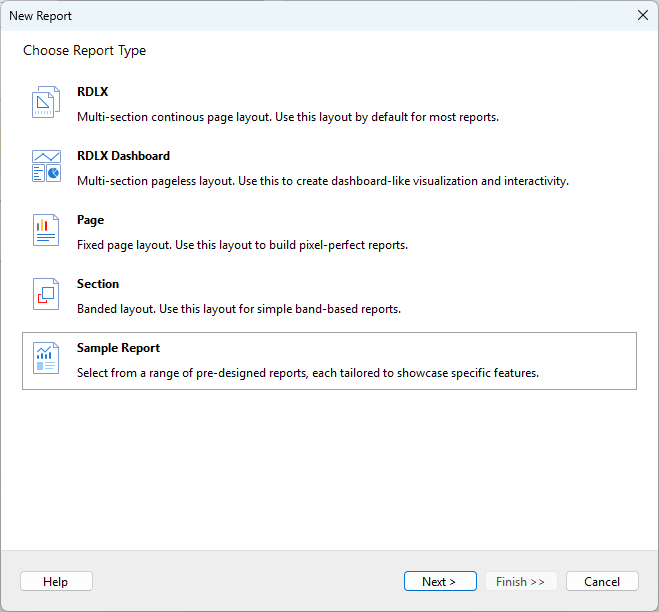Open Help for the New Report dialog
This screenshot has height=612, width=659.
[56, 581]
